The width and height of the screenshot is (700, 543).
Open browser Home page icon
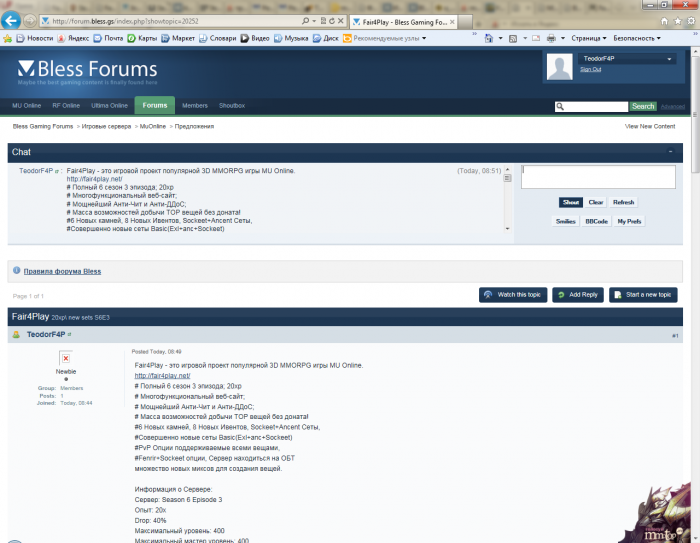point(664,20)
